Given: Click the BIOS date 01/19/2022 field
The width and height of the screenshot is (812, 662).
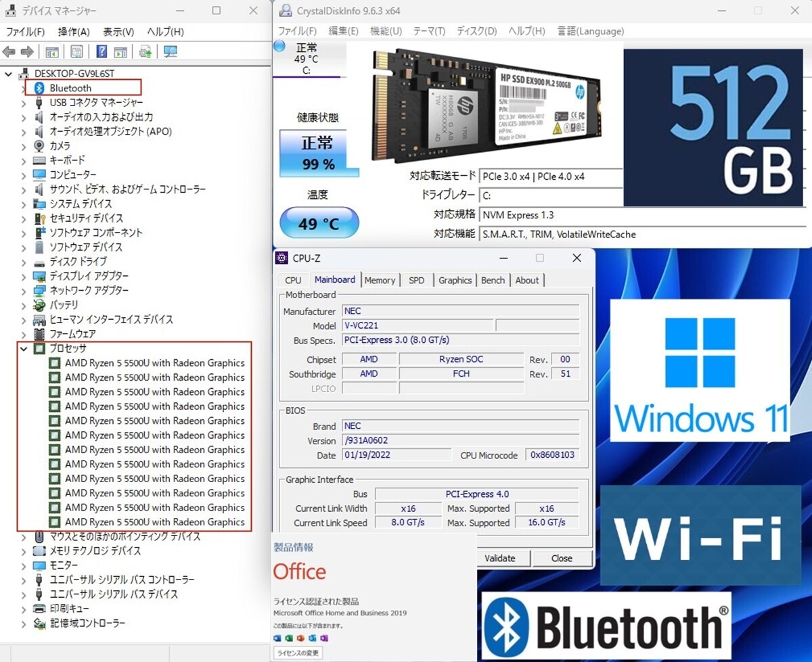Looking at the screenshot, I should tap(396, 455).
